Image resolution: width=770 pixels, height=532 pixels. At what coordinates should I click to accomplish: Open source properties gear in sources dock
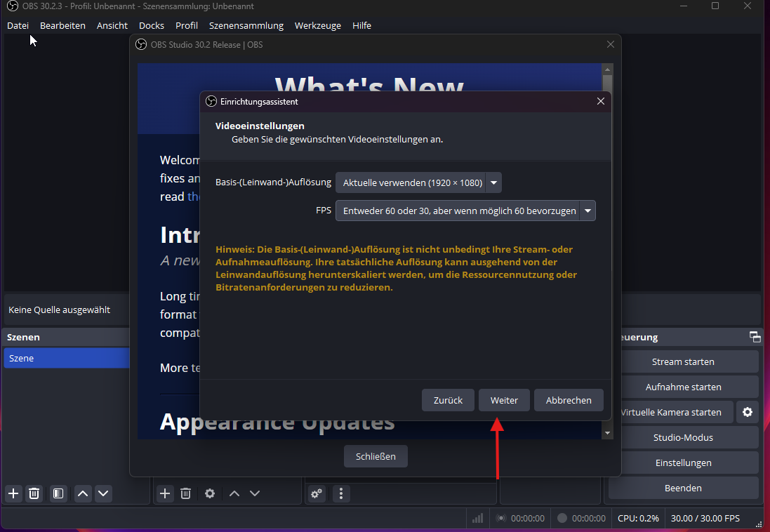(x=210, y=493)
